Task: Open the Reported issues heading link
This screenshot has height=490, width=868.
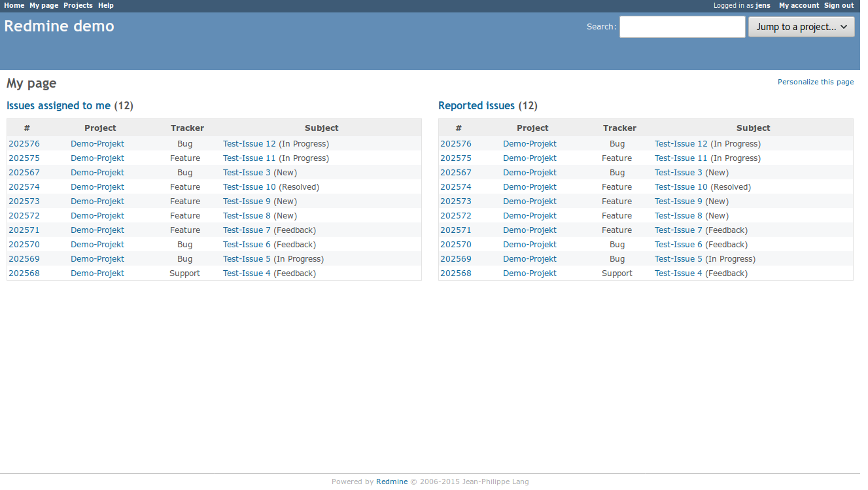Action: pos(476,105)
